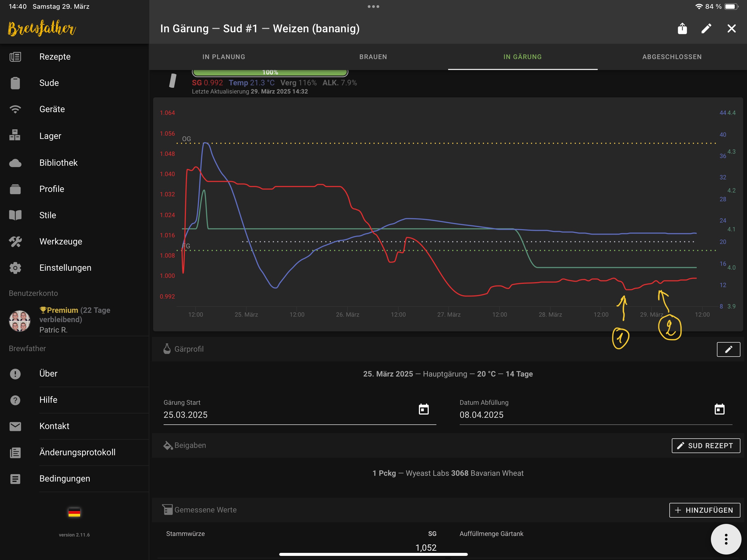Viewport: 747px width, 560px height.
Task: Toggle the Temp series in chart legend
Action: tap(252, 83)
